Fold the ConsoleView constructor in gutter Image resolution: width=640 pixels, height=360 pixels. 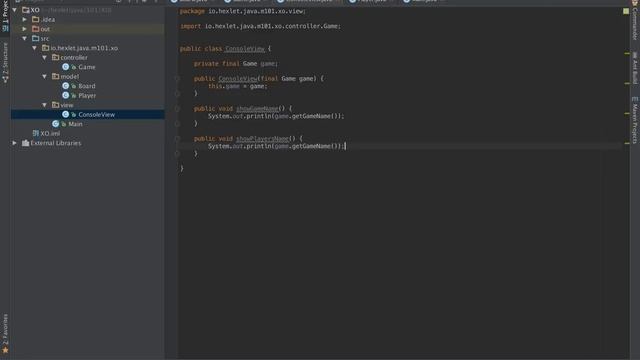pos(177,78)
